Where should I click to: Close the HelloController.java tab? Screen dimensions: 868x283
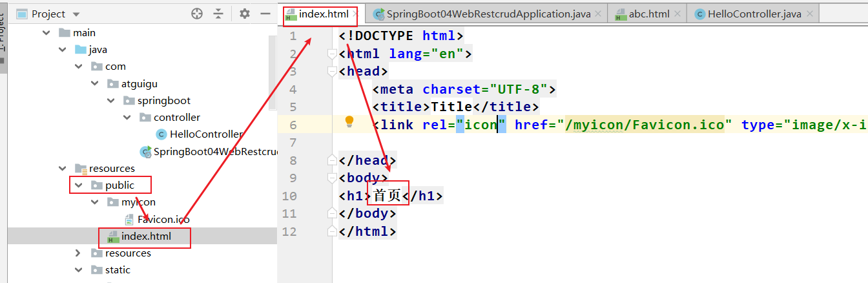coord(809,14)
